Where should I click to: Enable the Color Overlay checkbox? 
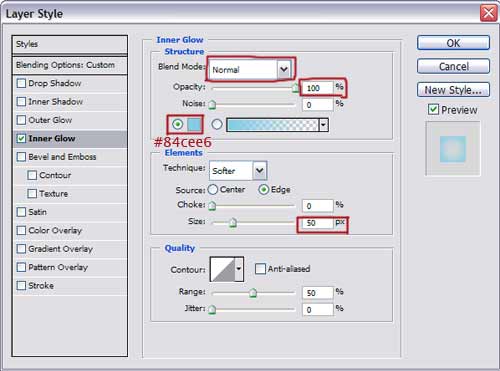[21, 230]
